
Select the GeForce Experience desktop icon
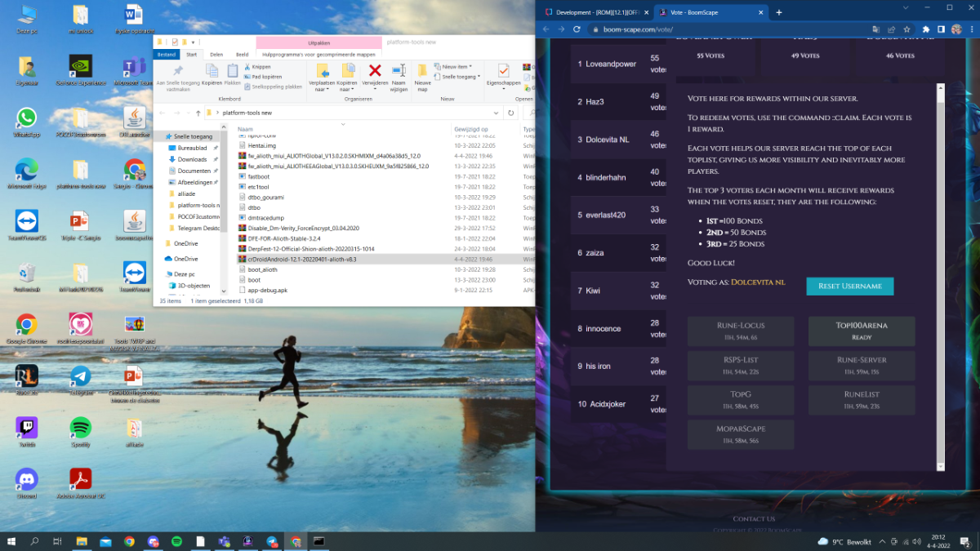(80, 70)
